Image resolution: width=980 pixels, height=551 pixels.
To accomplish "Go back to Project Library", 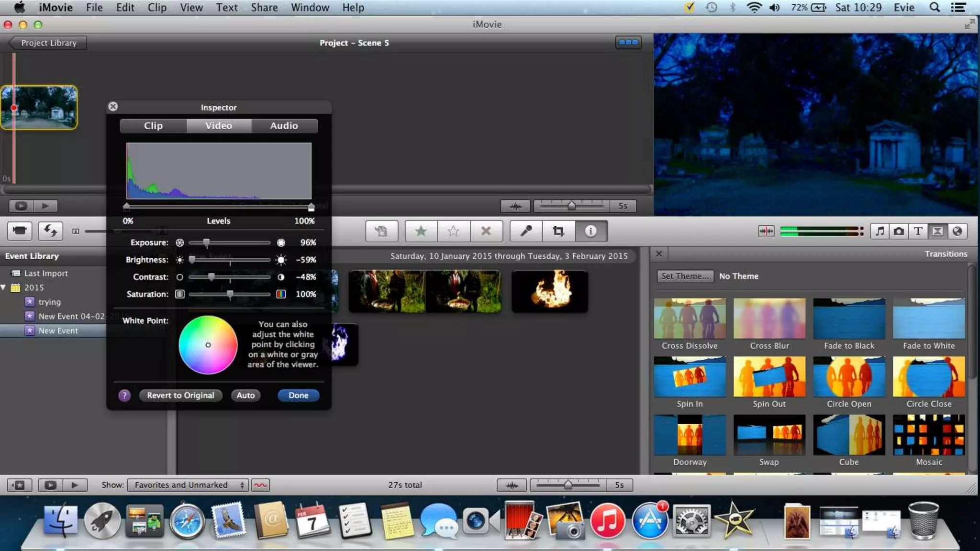I will coord(48,43).
